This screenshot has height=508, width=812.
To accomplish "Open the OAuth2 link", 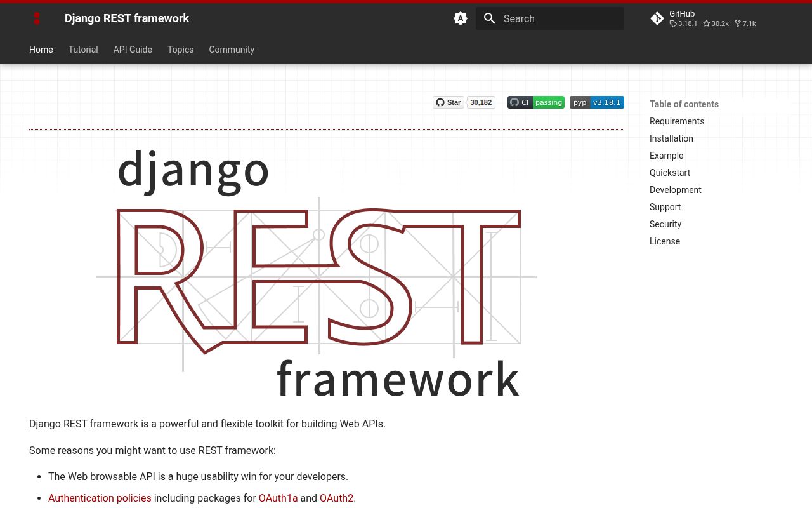I will pyautogui.click(x=336, y=498).
